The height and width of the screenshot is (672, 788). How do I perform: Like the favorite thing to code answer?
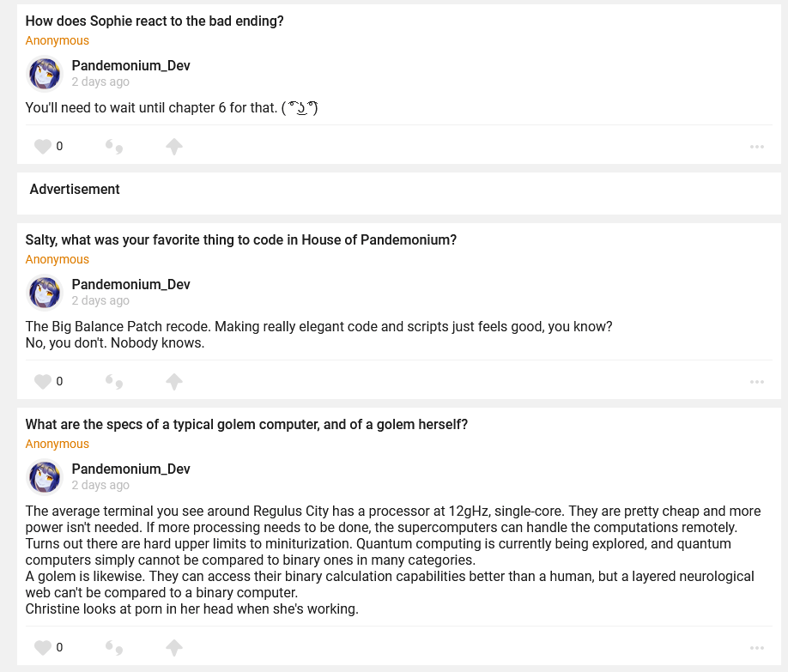coord(42,382)
